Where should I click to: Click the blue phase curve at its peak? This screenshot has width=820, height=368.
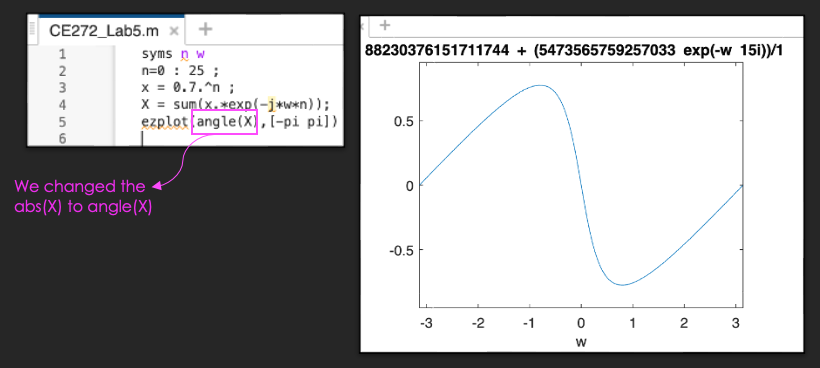pyautogui.click(x=540, y=85)
